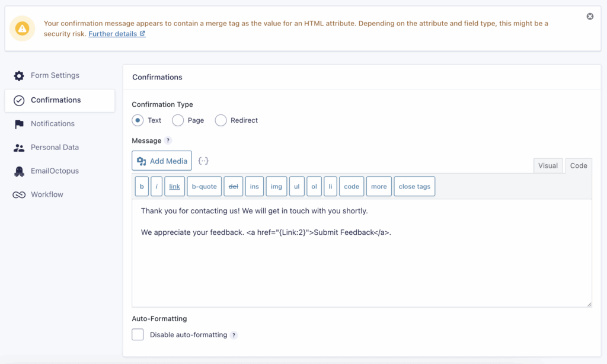
Task: Click the Personal Data people icon
Action: tap(19, 148)
